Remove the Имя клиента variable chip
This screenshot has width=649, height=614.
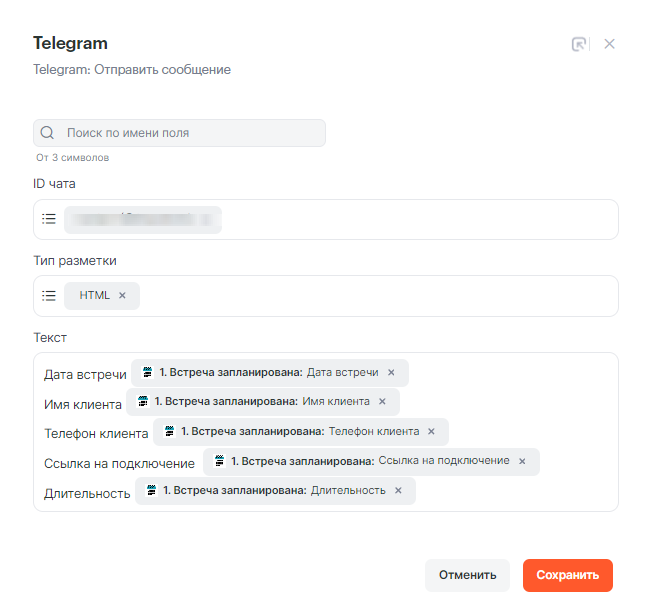coord(382,402)
